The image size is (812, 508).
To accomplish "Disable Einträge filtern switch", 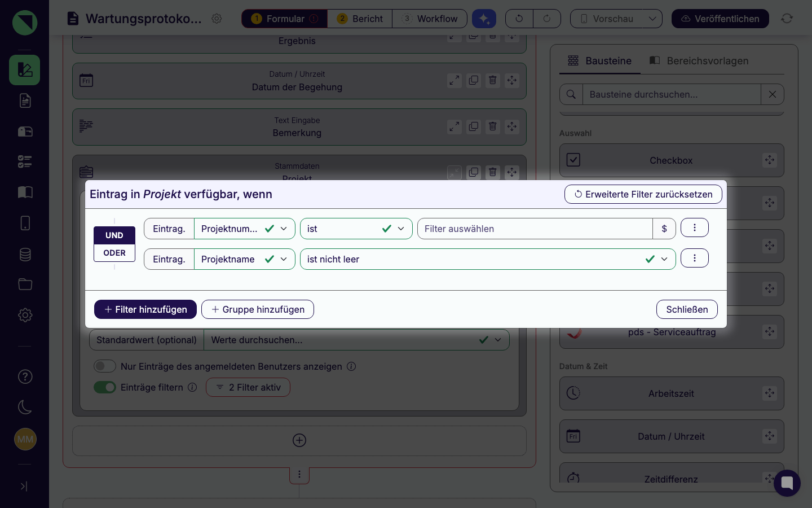I will (x=105, y=387).
